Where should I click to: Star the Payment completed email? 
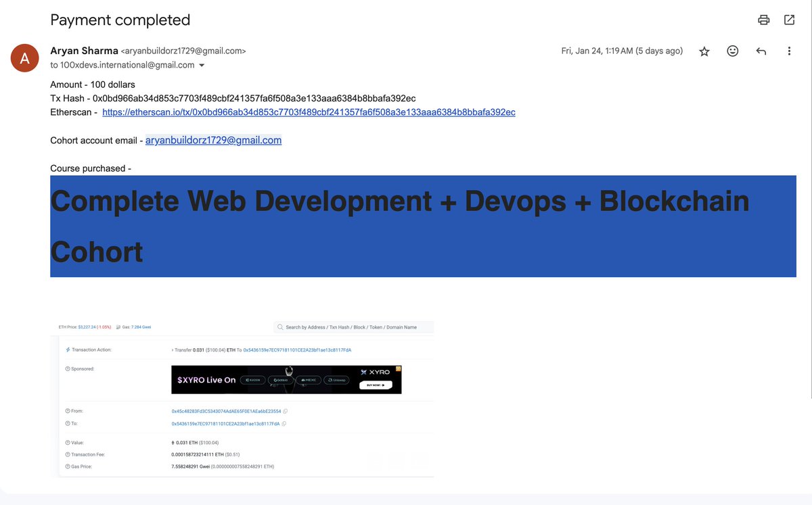(x=704, y=51)
